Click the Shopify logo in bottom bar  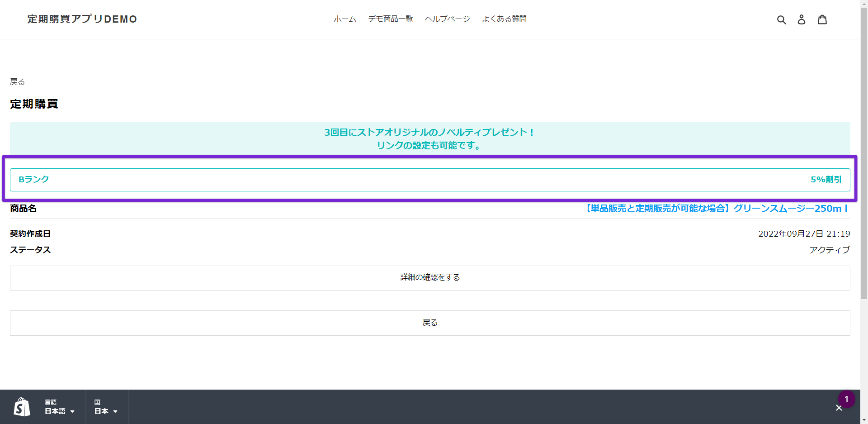tap(22, 407)
